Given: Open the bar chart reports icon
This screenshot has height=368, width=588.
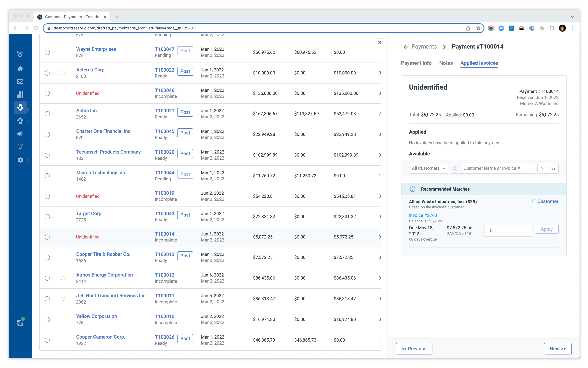Looking at the screenshot, I should [20, 95].
